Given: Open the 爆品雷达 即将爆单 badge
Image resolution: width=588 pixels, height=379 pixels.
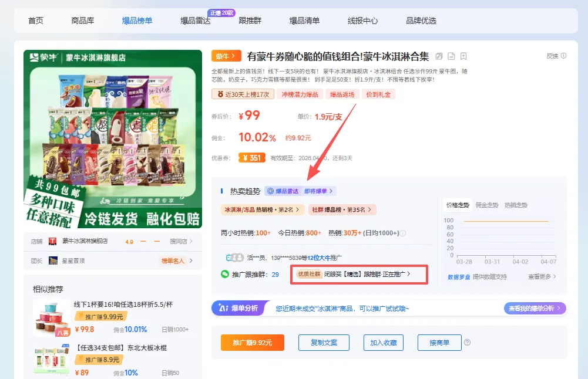Looking at the screenshot, I should [x=300, y=191].
